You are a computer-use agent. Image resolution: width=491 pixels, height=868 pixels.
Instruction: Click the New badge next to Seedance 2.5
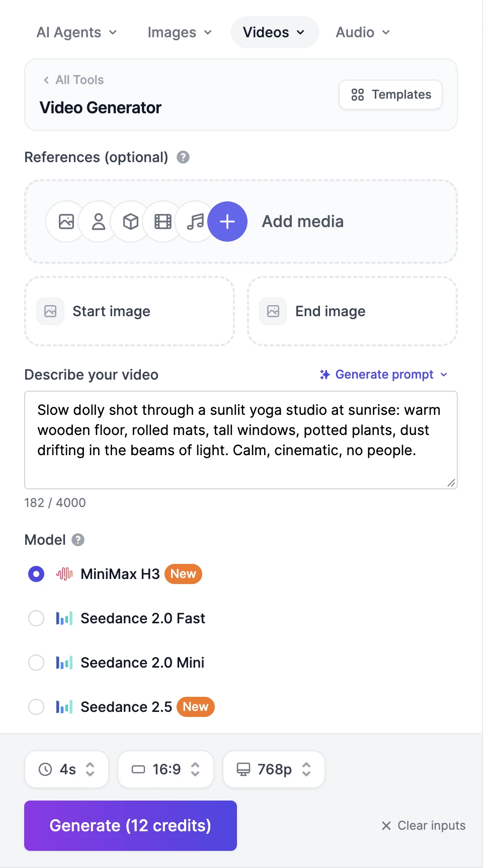click(196, 707)
